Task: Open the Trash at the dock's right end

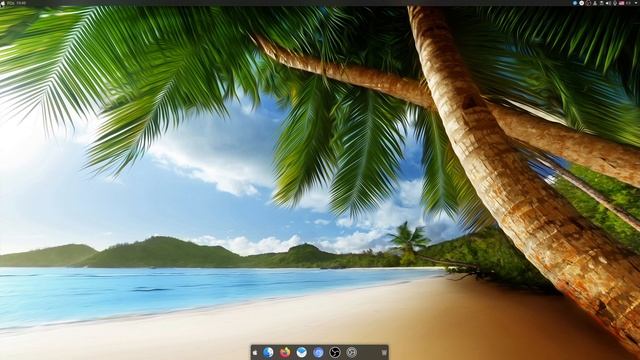Action: tap(384, 352)
